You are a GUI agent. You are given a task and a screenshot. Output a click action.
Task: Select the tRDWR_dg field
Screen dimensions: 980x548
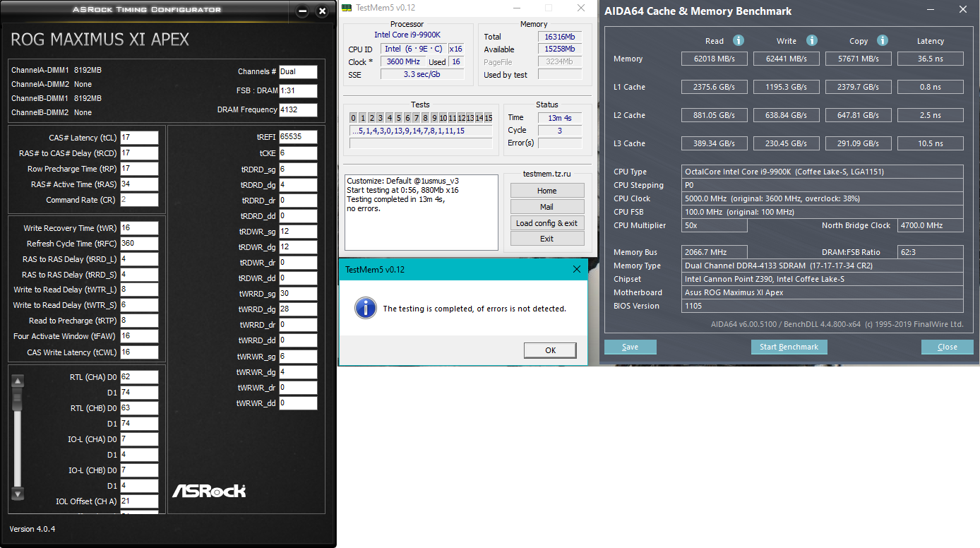(x=298, y=246)
